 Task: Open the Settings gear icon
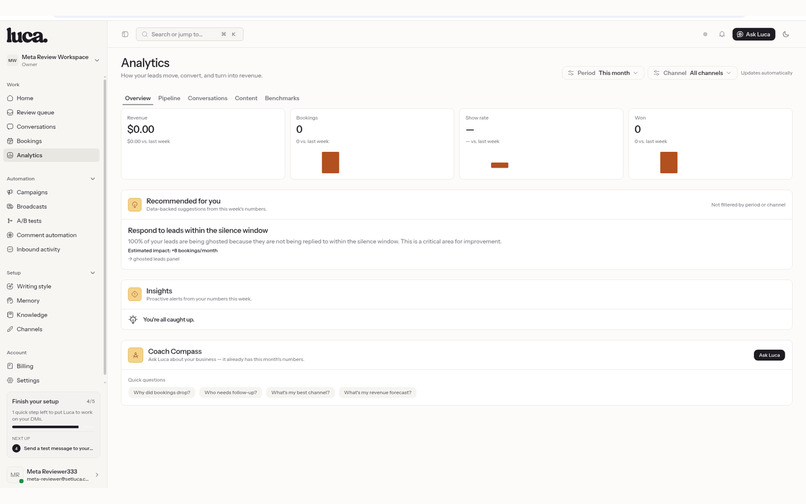click(10, 381)
